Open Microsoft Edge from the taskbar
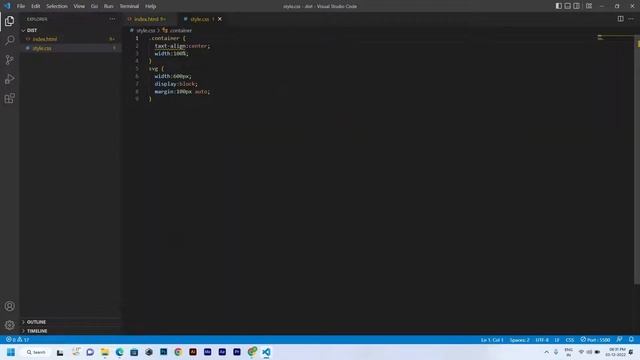The width and height of the screenshot is (640, 360). coord(119,352)
